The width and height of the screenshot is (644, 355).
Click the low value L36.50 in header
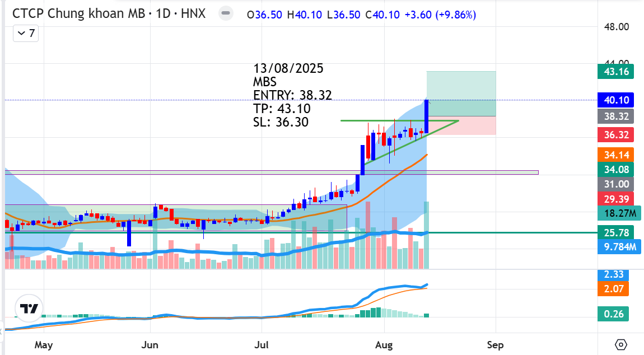click(x=343, y=15)
